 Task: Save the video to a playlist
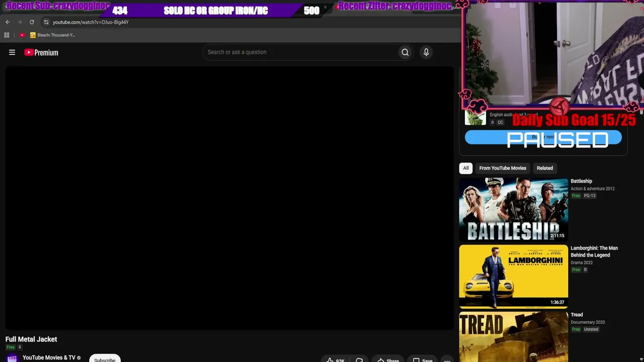pos(422,360)
